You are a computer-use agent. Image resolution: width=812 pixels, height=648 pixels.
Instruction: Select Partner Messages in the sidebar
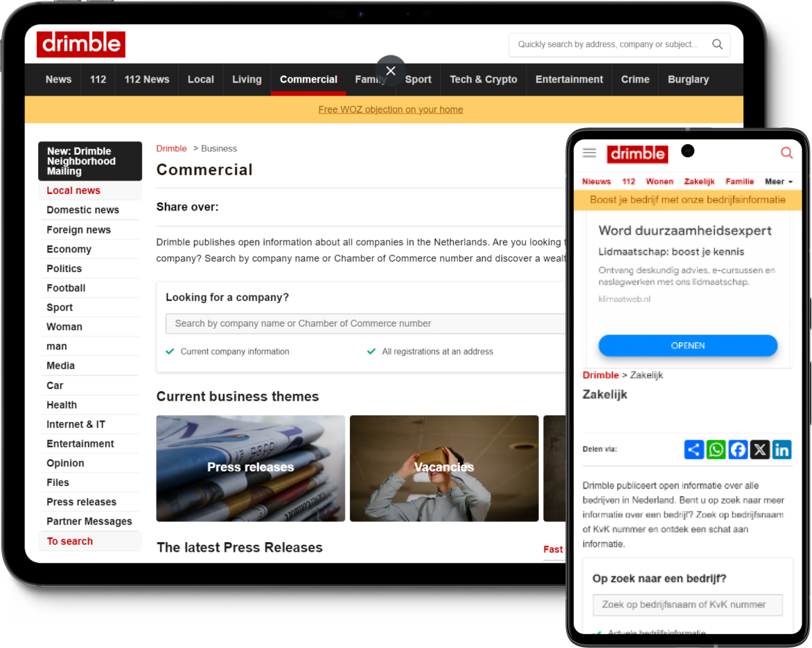pos(90,522)
